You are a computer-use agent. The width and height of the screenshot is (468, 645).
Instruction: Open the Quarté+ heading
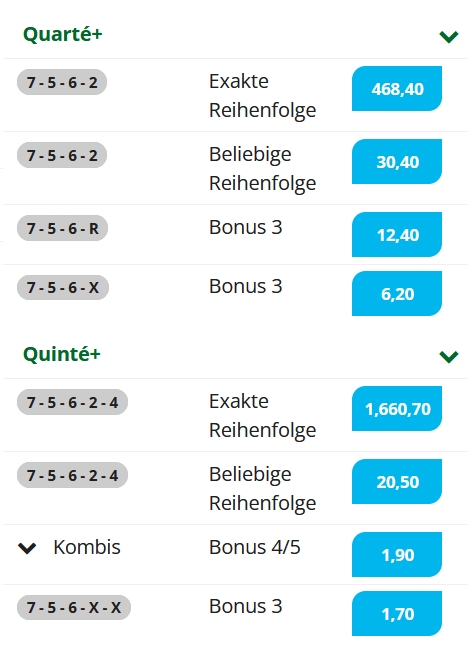(x=63, y=34)
